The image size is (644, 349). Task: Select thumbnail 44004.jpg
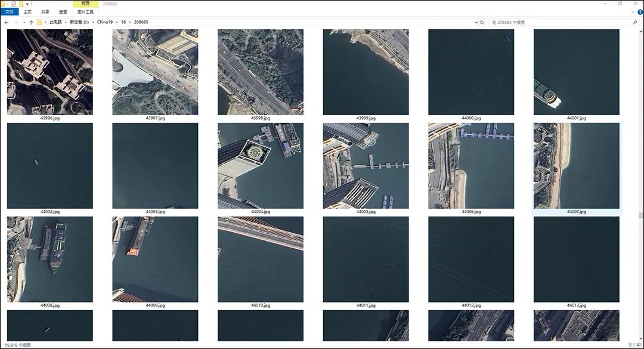tap(261, 166)
